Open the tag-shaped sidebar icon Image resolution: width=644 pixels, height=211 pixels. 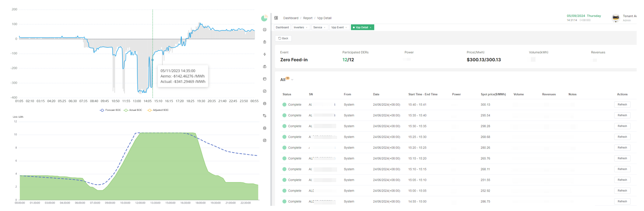pos(265,116)
